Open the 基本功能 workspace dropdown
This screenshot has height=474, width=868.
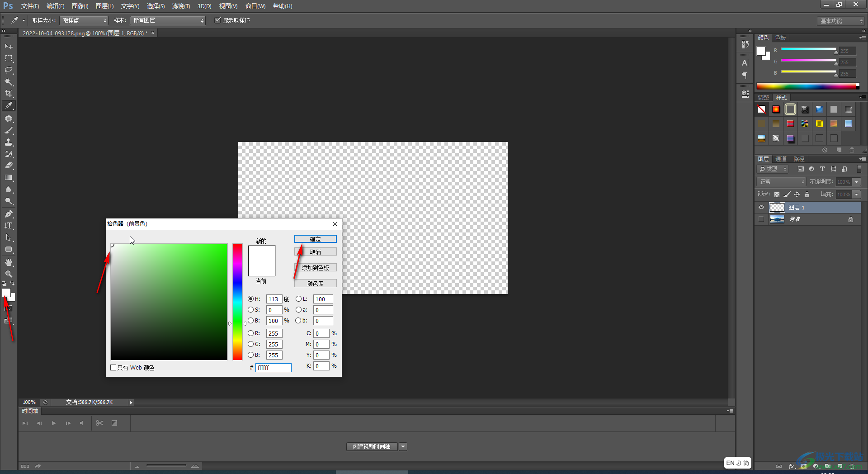point(841,21)
